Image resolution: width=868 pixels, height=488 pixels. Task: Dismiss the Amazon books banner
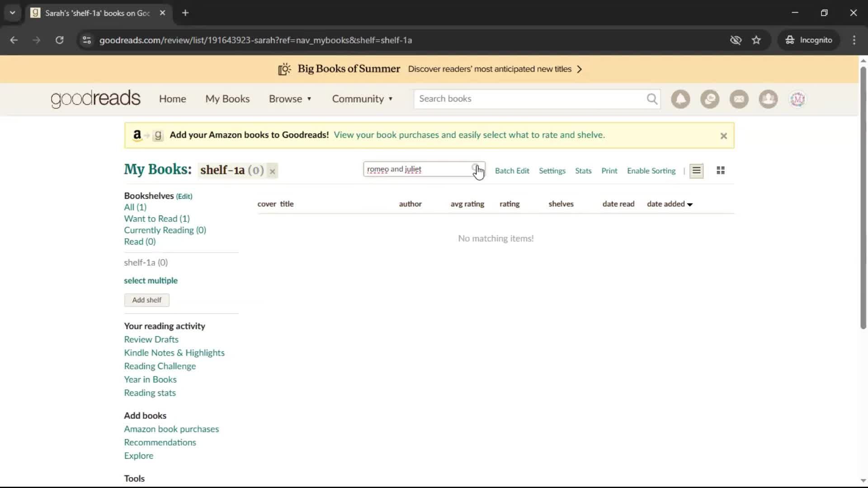point(723,136)
